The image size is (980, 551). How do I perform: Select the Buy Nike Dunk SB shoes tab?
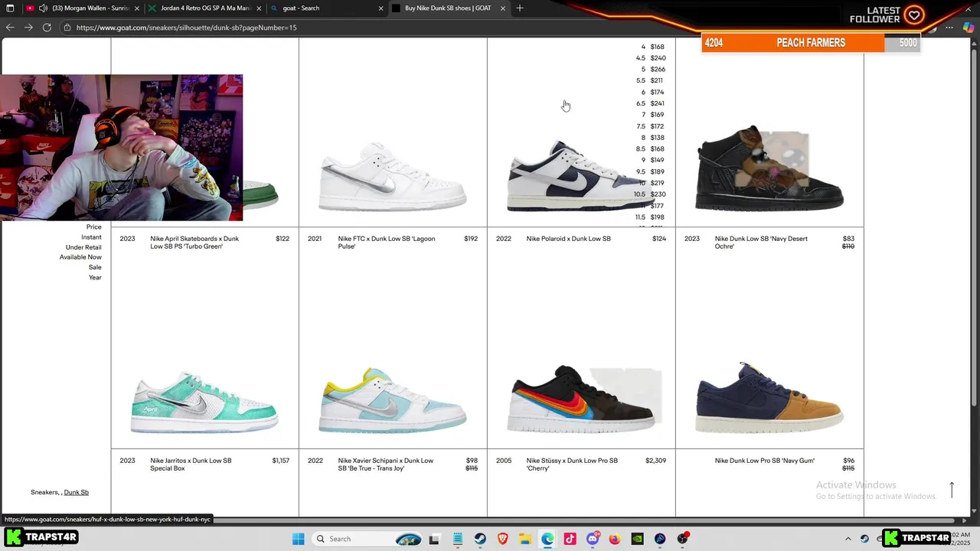tap(449, 8)
